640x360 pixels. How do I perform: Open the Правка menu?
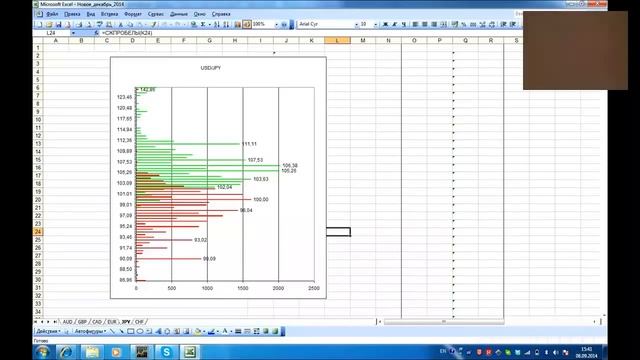(72, 14)
